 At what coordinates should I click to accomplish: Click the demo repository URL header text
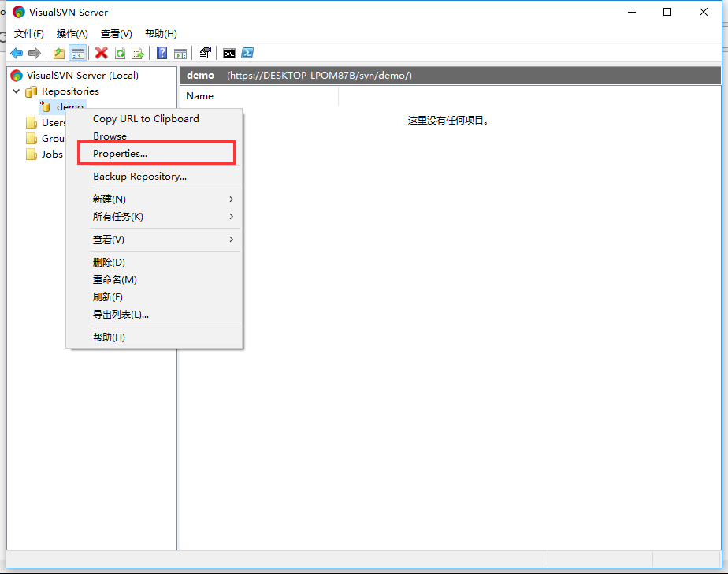(x=319, y=75)
